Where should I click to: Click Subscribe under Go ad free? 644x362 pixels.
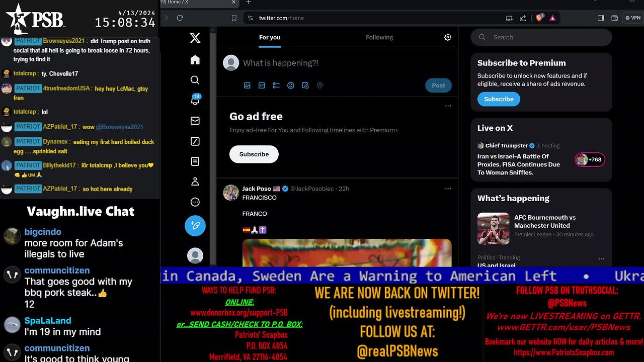click(x=254, y=154)
